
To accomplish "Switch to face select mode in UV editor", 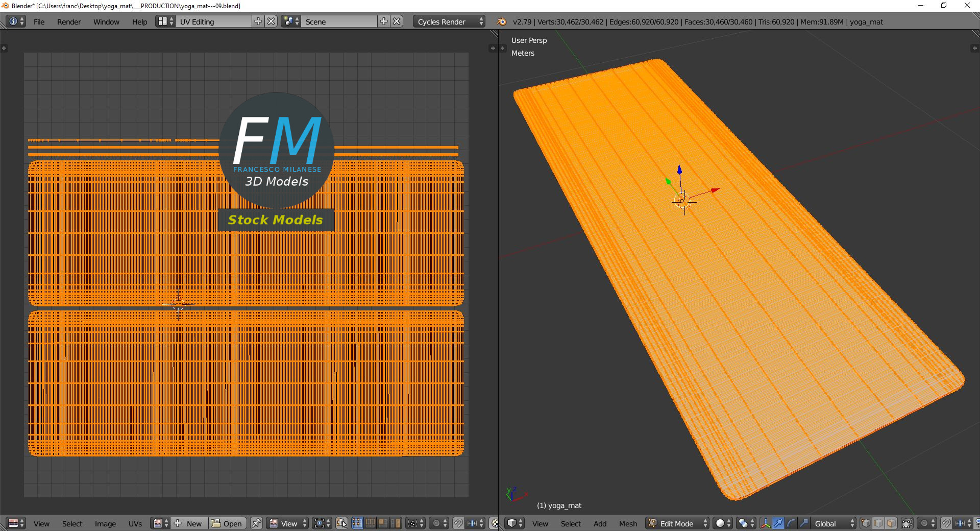I will pyautogui.click(x=383, y=523).
